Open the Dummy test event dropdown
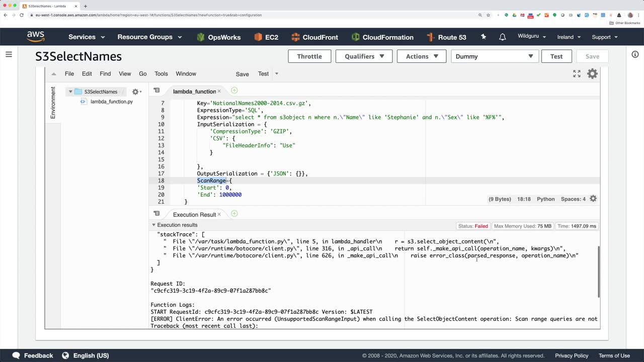This screenshot has height=362, width=644. tap(495, 56)
